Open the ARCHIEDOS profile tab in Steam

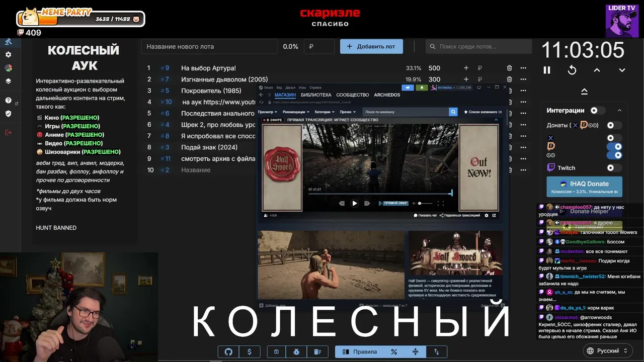387,95
